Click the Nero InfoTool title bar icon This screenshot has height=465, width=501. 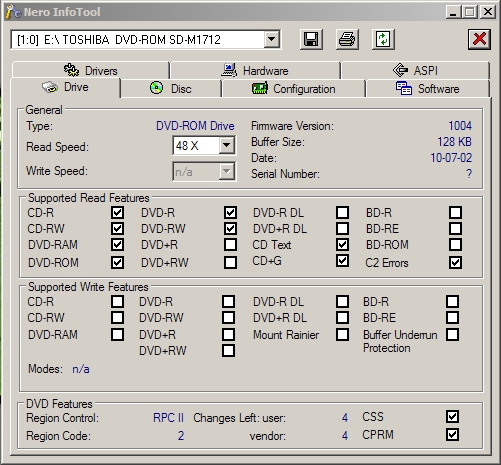point(13,12)
